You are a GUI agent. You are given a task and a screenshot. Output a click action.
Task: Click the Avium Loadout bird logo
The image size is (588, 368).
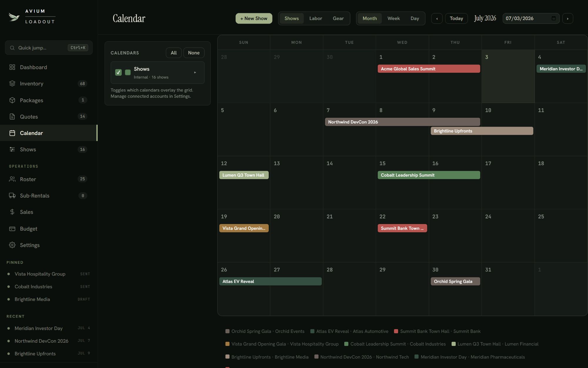[x=14, y=17]
